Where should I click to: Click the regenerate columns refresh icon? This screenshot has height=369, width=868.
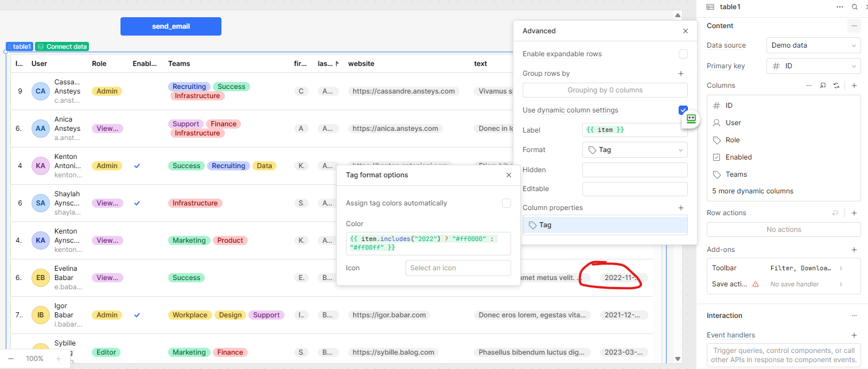tap(836, 86)
